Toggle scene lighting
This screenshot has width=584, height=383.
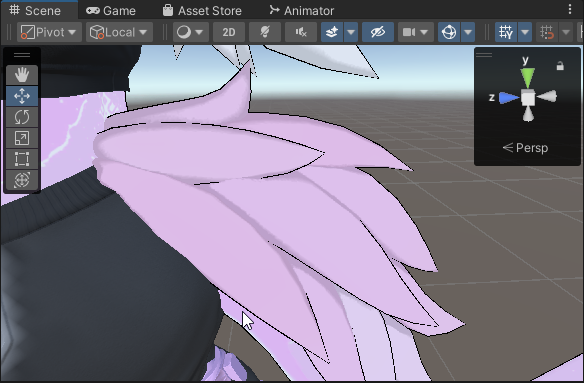point(265,32)
